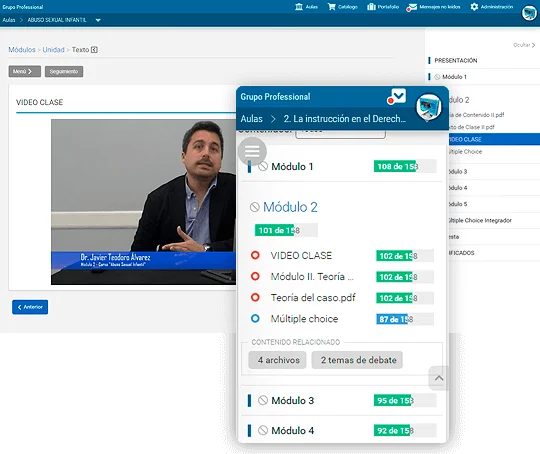Collapse Módulo 2 with the up chevron button
This screenshot has height=454, width=540.
point(438,378)
